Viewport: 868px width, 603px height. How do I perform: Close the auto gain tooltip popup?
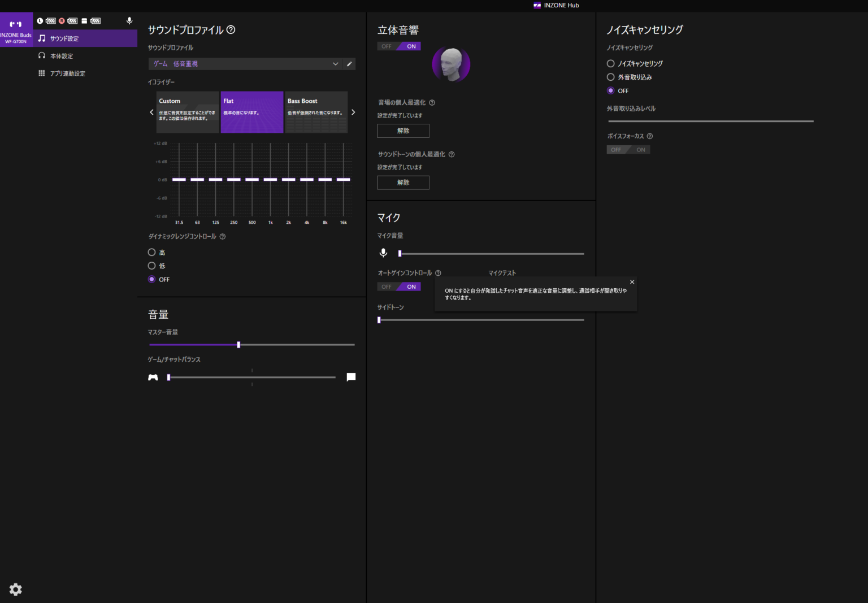tap(632, 282)
